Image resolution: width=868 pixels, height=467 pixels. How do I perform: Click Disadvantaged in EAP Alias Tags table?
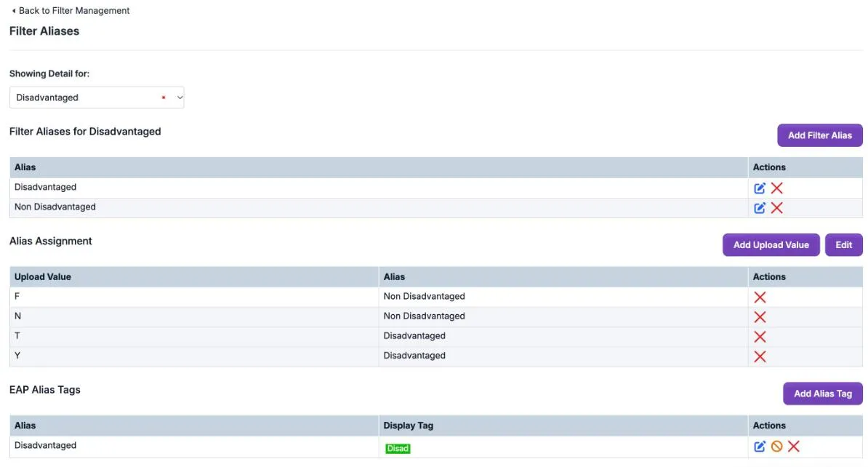point(45,445)
